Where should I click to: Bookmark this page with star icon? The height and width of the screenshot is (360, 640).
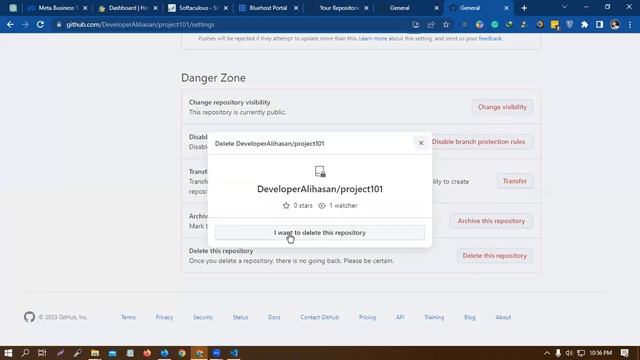click(x=446, y=24)
